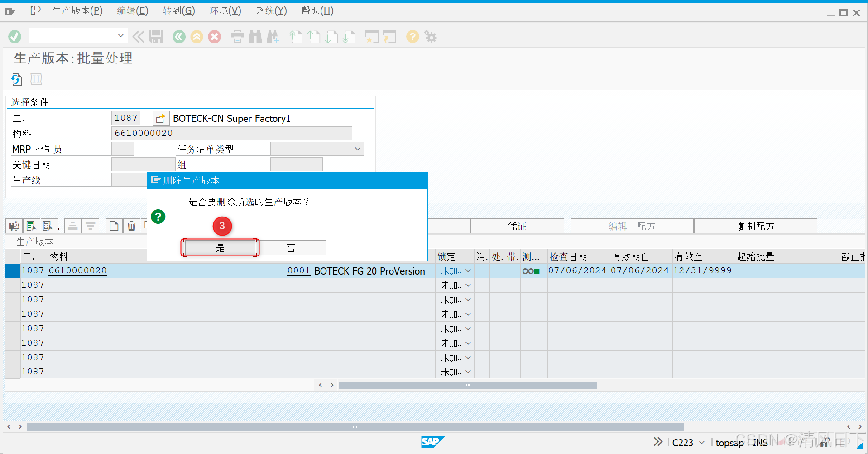Open the command field dropdown
The width and height of the screenshot is (868, 454).
tap(120, 35)
